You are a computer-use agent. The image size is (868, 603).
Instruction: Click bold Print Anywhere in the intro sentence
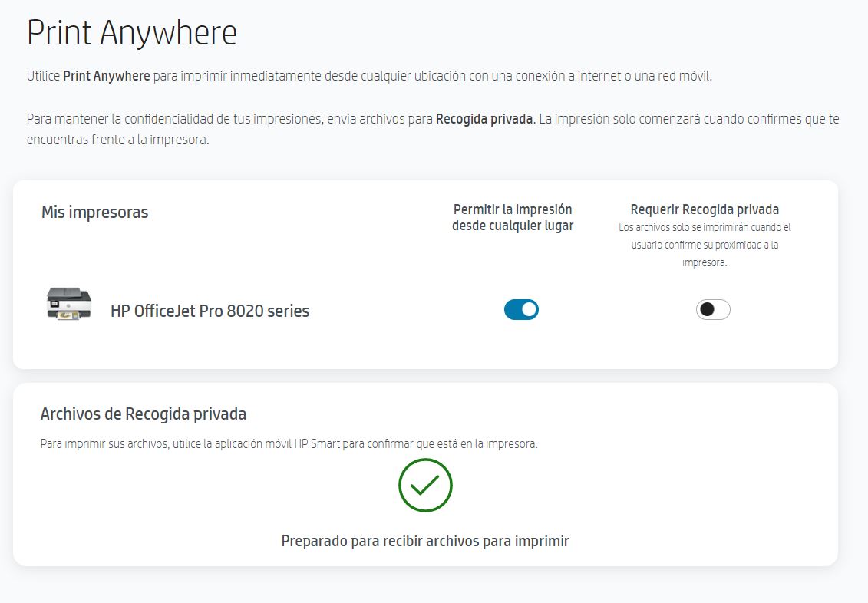(107, 77)
